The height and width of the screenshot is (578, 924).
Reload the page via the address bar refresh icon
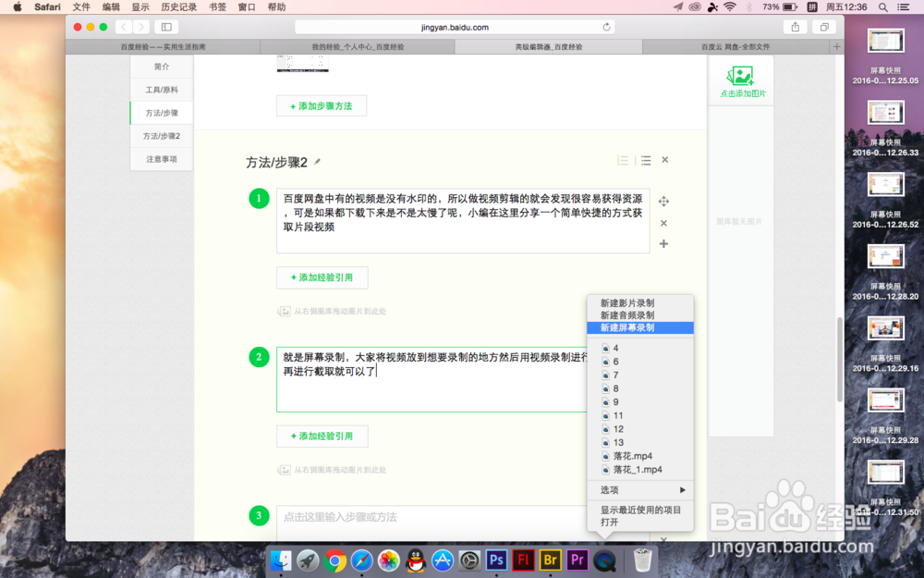pos(607,26)
